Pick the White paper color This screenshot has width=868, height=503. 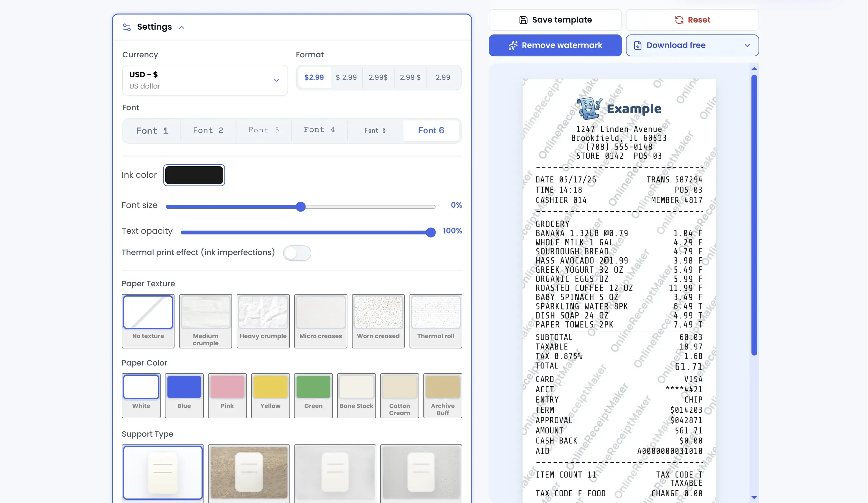[x=141, y=395]
